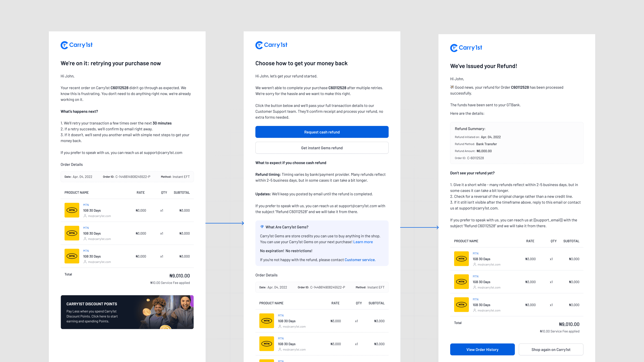Click Shop again on Carry1st
This screenshot has height=362, width=644.
click(x=551, y=349)
